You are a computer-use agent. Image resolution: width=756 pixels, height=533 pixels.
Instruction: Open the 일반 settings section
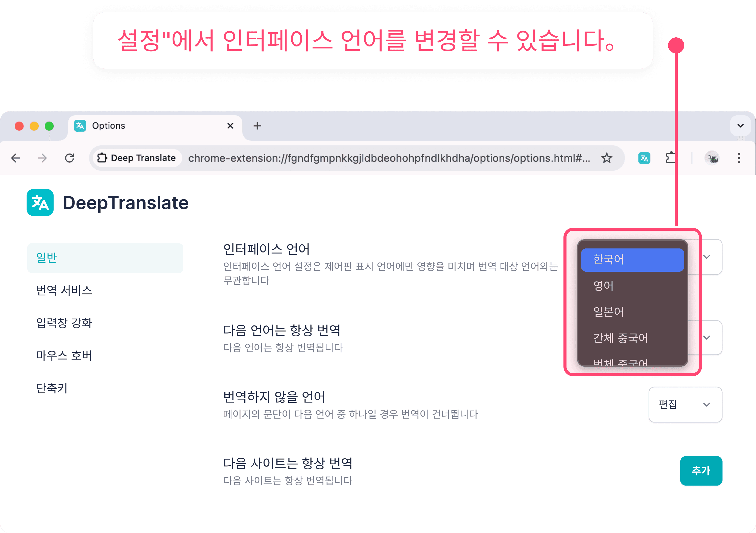(105, 258)
